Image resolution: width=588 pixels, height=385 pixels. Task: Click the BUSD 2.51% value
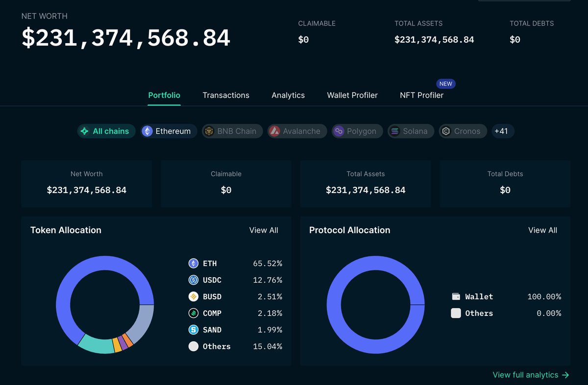270,297
